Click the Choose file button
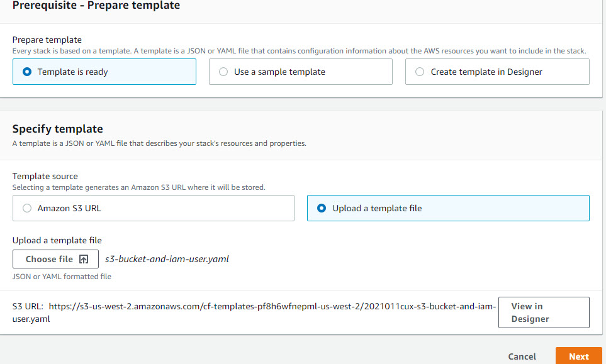 coord(55,259)
